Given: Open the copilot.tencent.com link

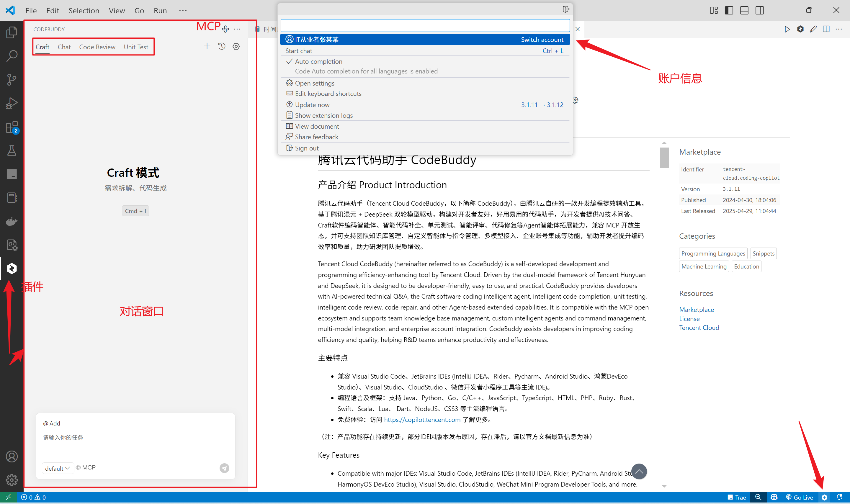Looking at the screenshot, I should point(422,419).
